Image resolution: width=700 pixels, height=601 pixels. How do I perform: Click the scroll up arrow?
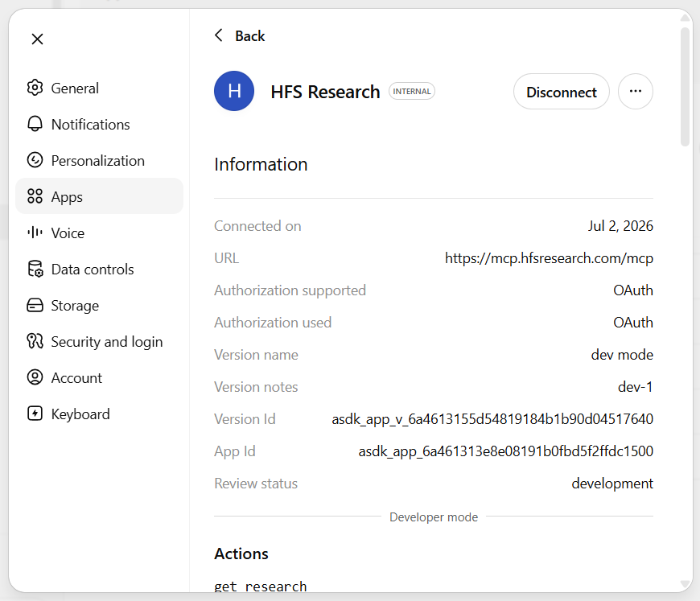pos(685,18)
